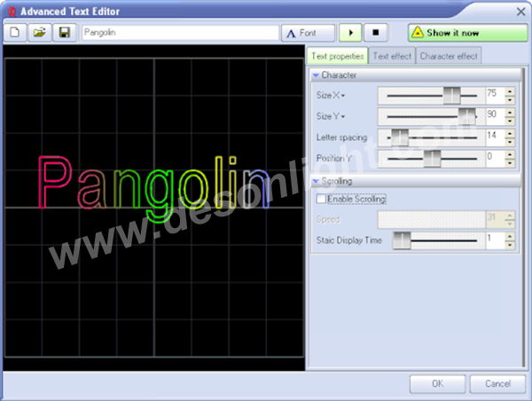532x401 pixels.
Task: Click the properties panel vertical scrollbar
Action: 525,217
